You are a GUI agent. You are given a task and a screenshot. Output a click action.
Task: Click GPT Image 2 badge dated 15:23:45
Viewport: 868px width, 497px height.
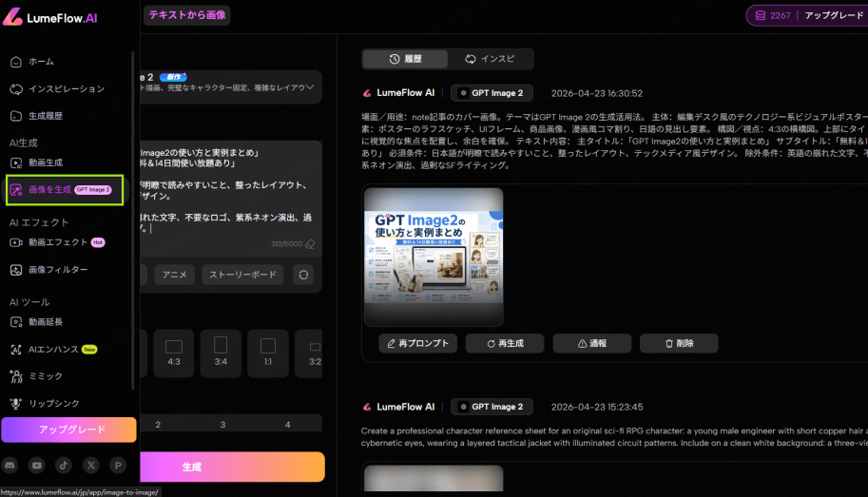(492, 407)
